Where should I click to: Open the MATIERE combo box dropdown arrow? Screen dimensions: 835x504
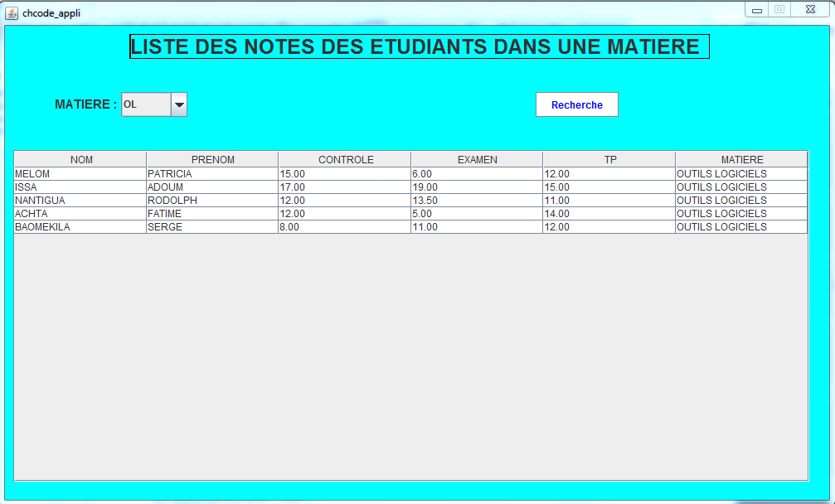[x=179, y=104]
